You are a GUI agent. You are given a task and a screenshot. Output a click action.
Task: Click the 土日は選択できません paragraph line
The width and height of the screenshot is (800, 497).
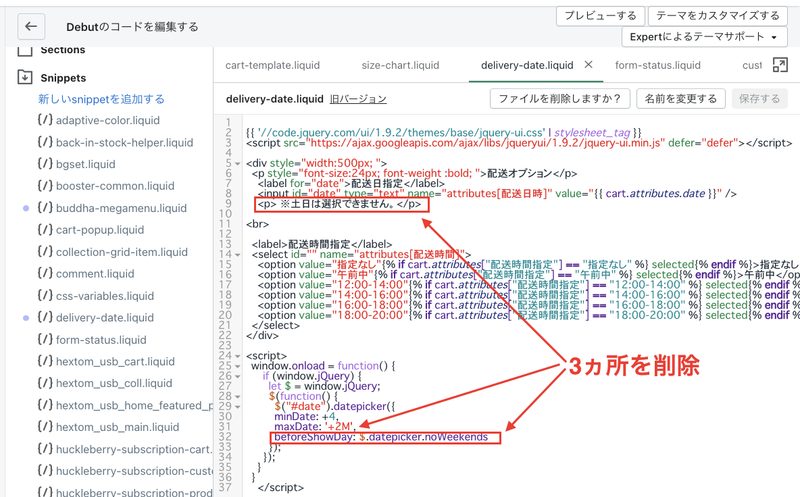(x=339, y=204)
